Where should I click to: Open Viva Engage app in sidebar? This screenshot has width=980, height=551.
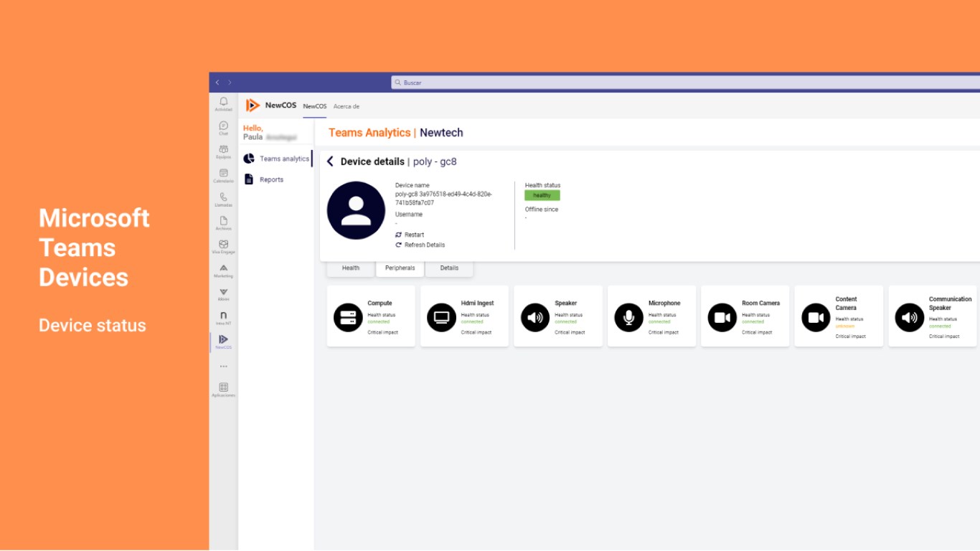(x=223, y=247)
